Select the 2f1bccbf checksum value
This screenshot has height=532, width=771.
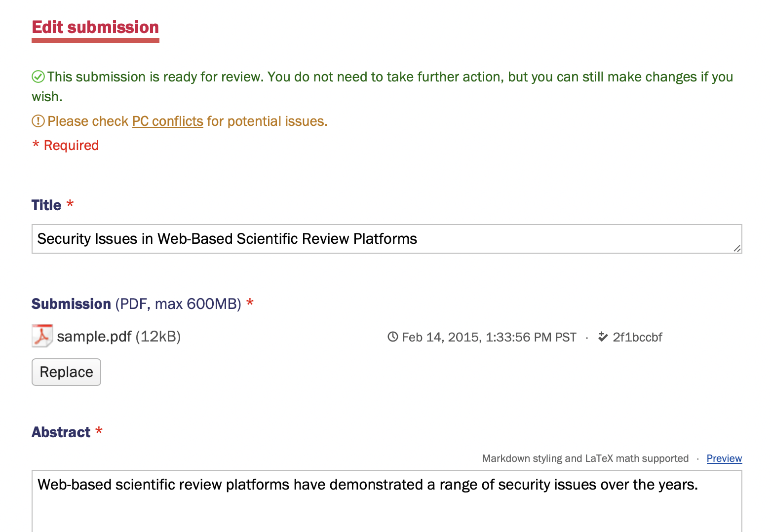pyautogui.click(x=637, y=337)
